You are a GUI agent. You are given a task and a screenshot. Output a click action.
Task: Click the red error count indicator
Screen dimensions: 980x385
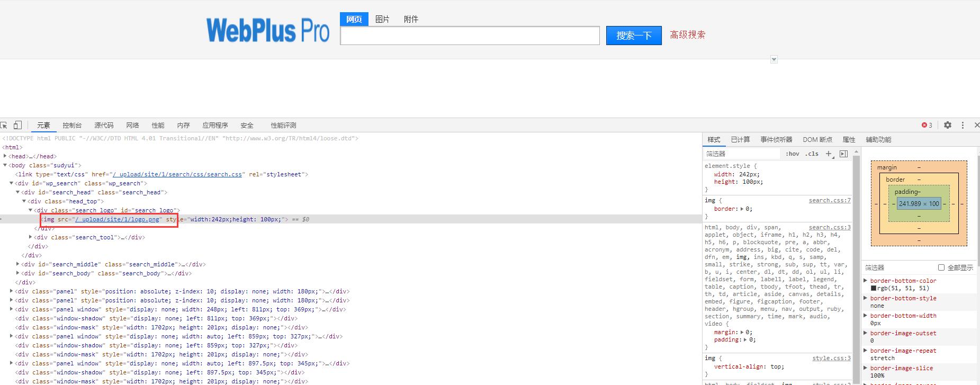927,126
